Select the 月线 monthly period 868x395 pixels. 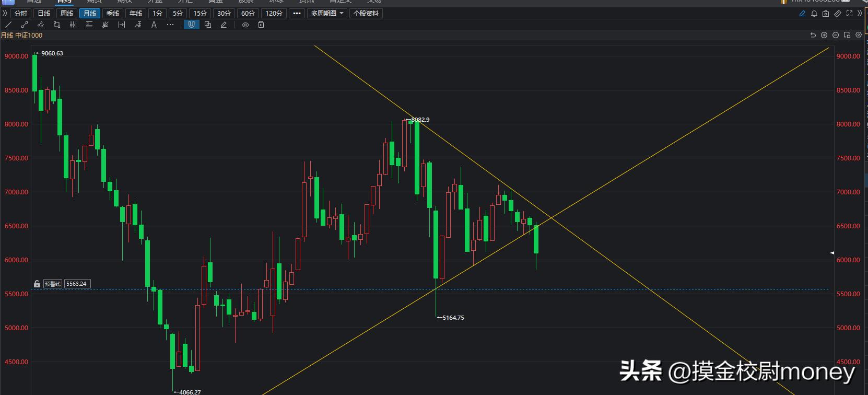coord(90,13)
